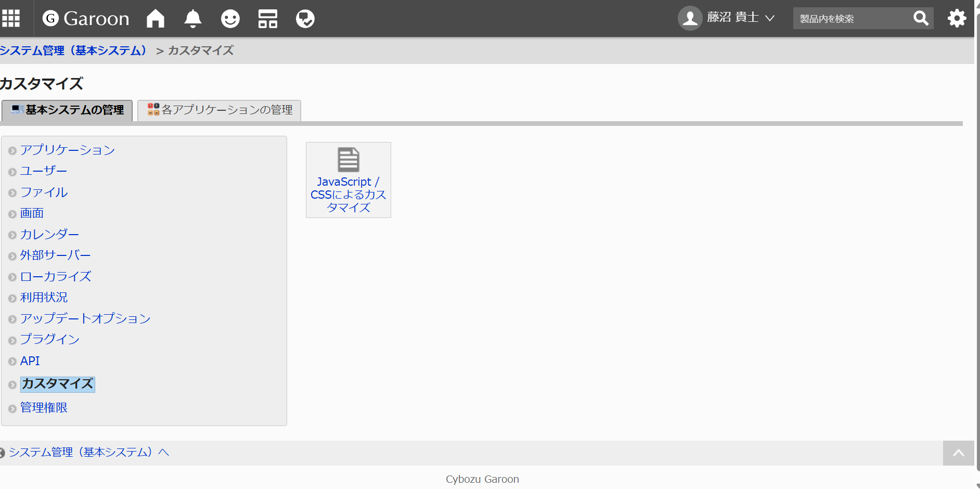Open ローカライズ in the sidebar
980x489 pixels.
coord(56,276)
